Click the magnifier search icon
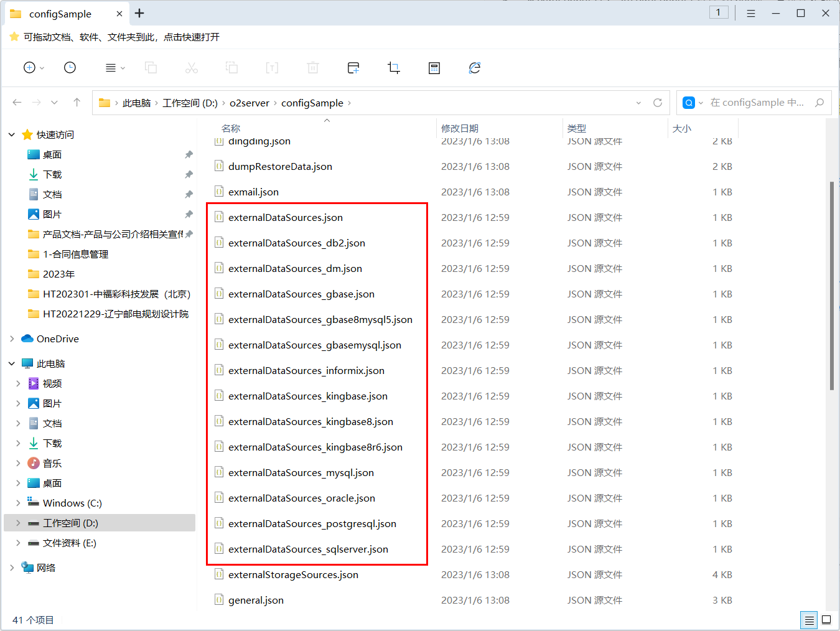Screen dimensions: 840x631 pyautogui.click(x=819, y=103)
